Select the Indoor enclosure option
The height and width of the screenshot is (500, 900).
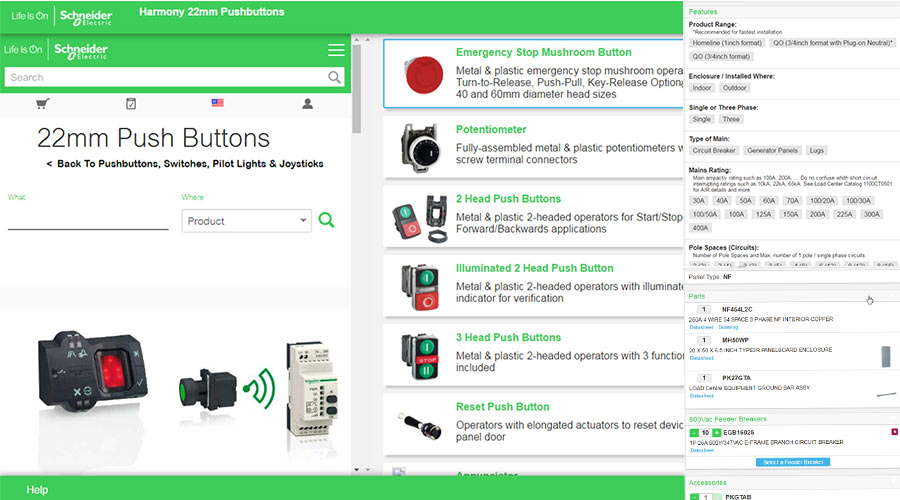click(702, 88)
